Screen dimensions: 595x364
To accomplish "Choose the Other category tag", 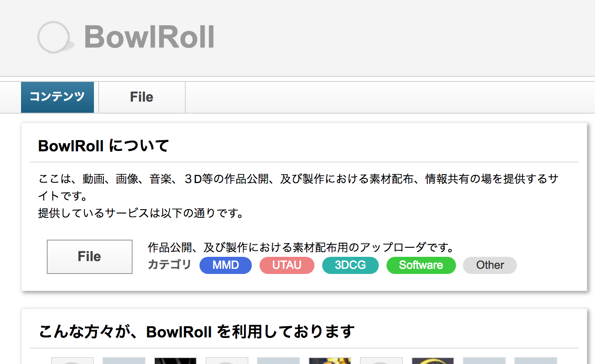I will pyautogui.click(x=490, y=265).
